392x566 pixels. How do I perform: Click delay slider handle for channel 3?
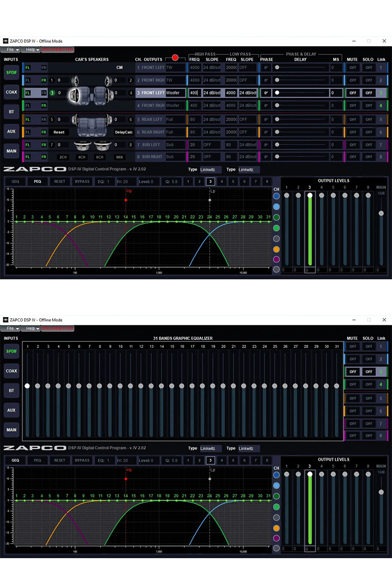click(x=277, y=93)
